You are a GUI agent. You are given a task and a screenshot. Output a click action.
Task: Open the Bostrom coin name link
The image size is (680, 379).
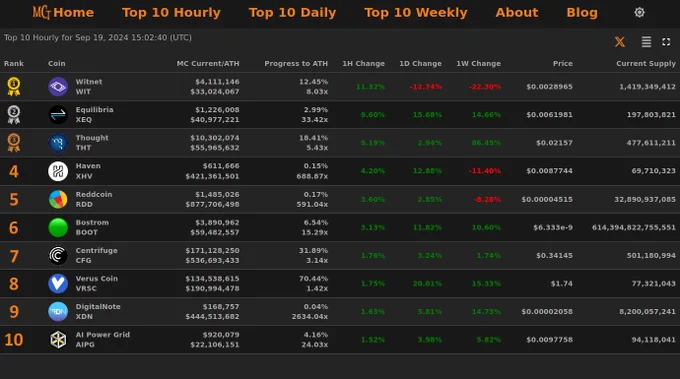92,222
